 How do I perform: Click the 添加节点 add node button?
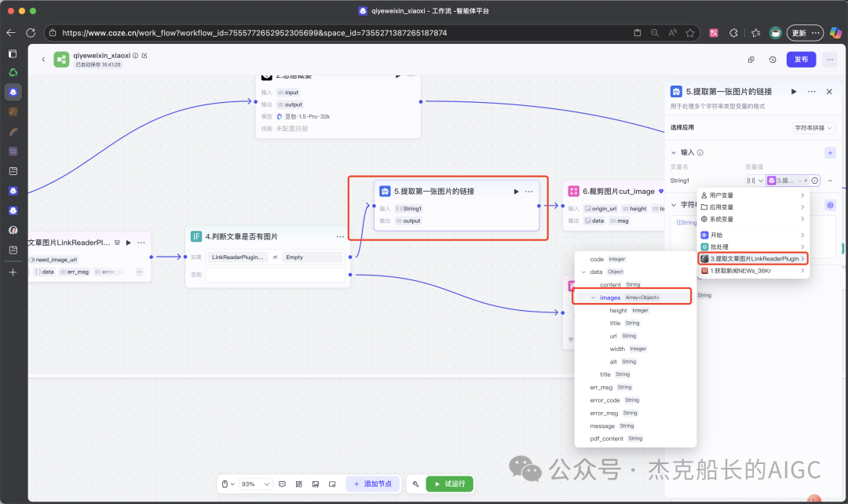tap(373, 484)
